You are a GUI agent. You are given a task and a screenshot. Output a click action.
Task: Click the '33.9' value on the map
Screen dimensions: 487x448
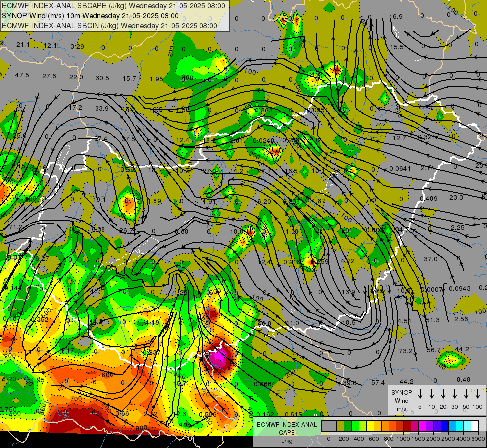[x=102, y=108]
